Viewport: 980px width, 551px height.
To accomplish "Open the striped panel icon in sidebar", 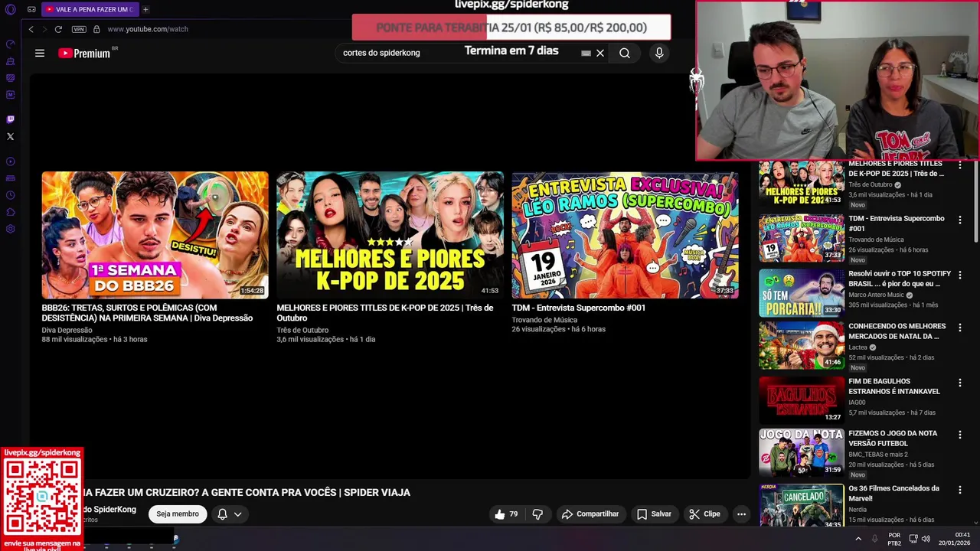I will point(10,78).
